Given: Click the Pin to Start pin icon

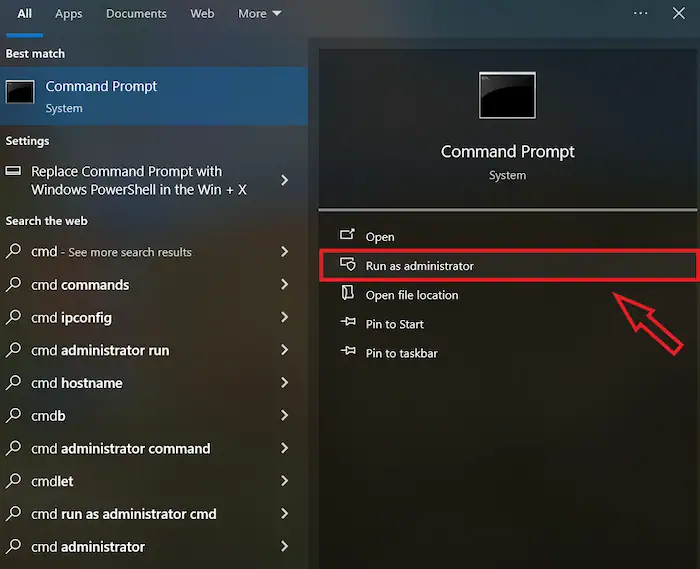Looking at the screenshot, I should tap(348, 324).
